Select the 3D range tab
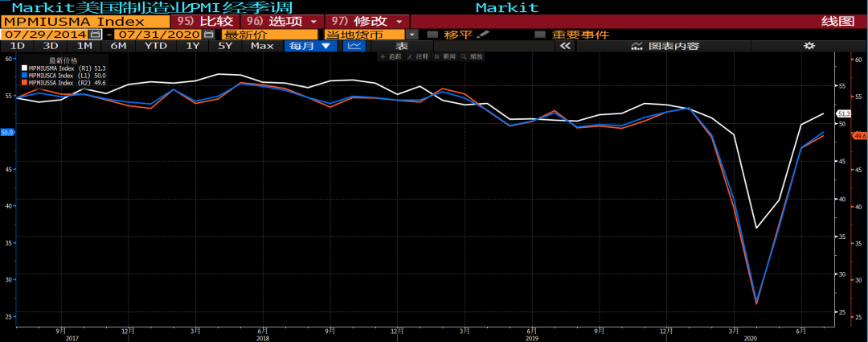 [51, 46]
